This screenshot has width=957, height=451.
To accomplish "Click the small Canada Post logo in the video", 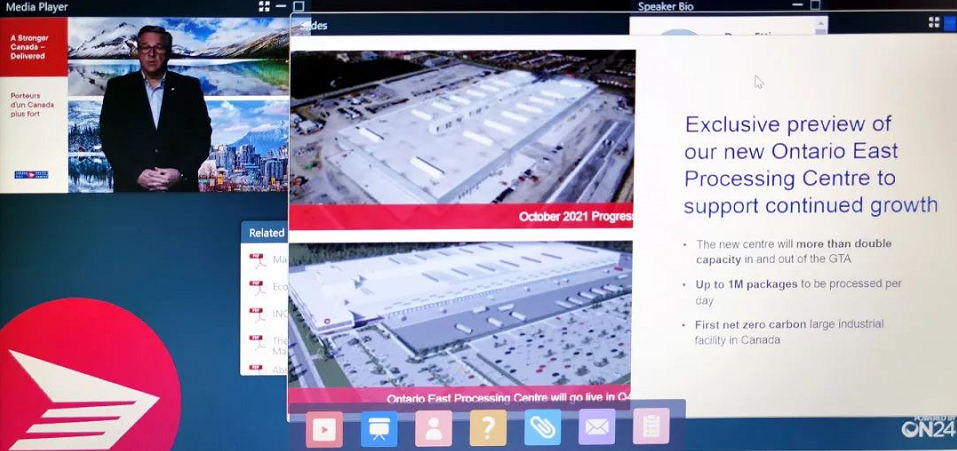I will (31, 175).
